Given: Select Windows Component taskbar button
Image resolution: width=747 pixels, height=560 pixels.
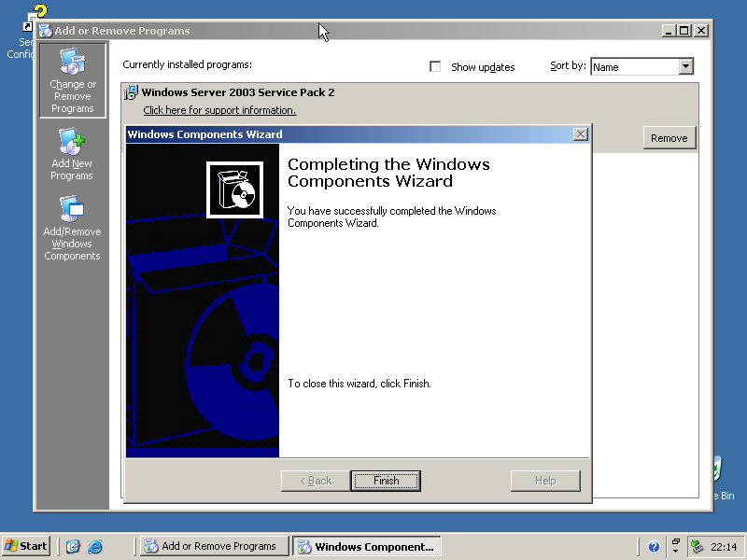Looking at the screenshot, I should coord(366,547).
